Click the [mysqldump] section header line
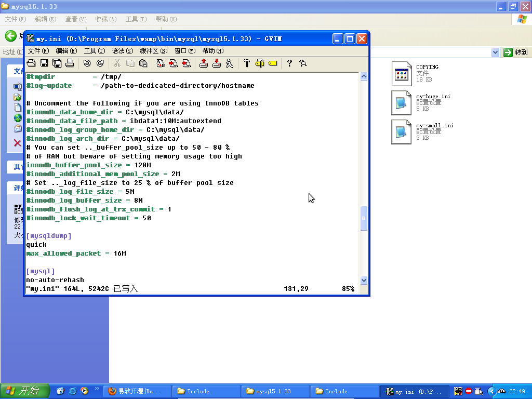This screenshot has height=399, width=532. pyautogui.click(x=49, y=236)
